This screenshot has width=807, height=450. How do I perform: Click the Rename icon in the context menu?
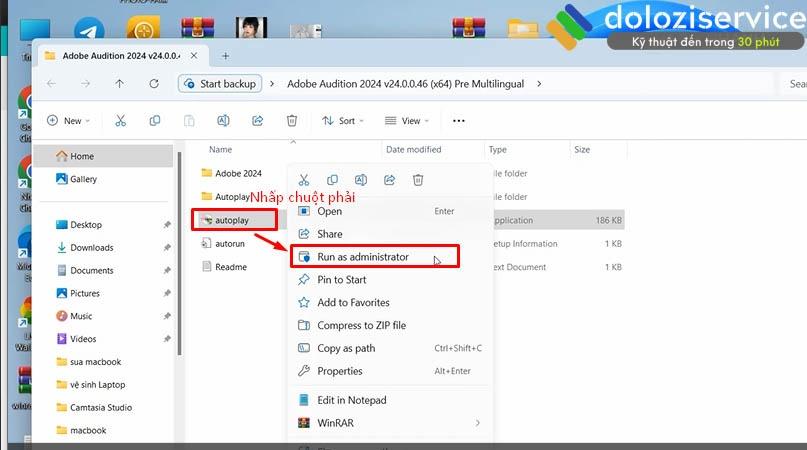pos(361,180)
